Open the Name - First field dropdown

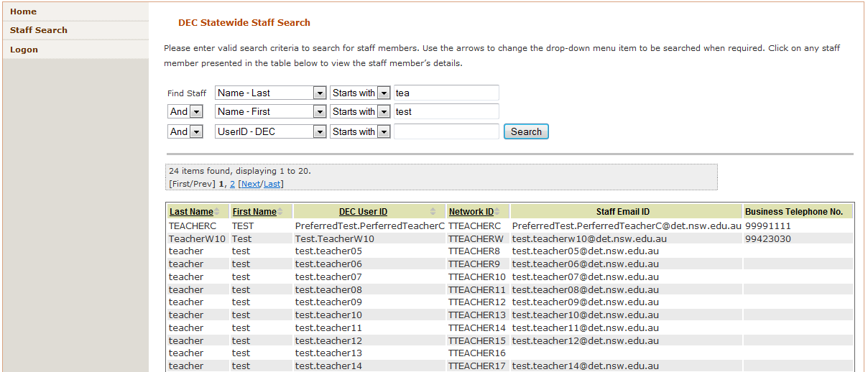[x=271, y=111]
